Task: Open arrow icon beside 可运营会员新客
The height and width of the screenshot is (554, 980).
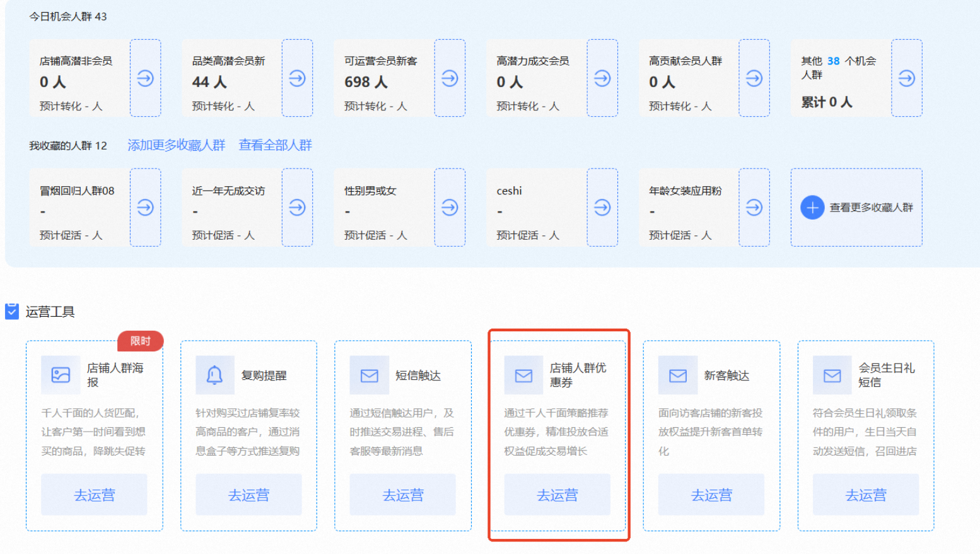Action: click(x=450, y=78)
